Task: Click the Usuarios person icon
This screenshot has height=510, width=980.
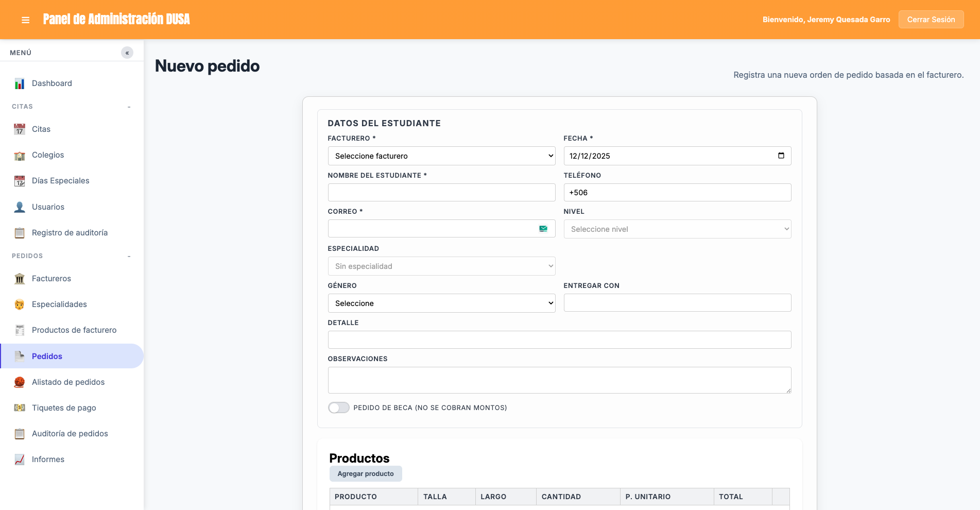Action: pyautogui.click(x=20, y=207)
